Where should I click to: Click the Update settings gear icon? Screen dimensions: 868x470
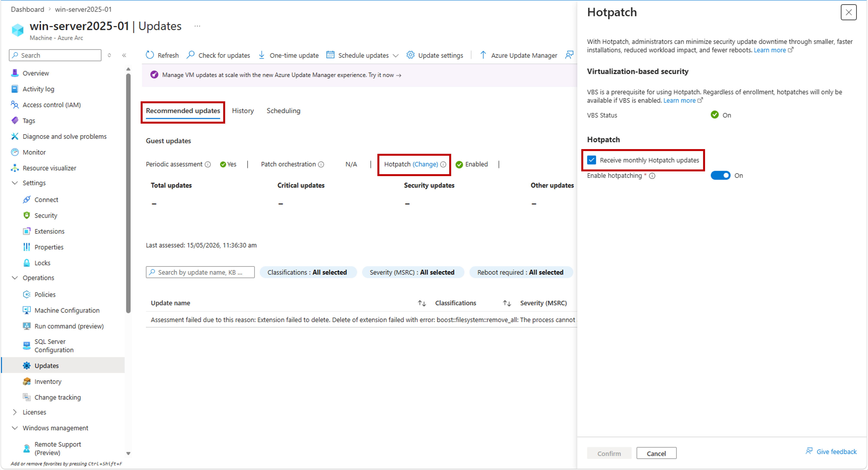(410, 55)
